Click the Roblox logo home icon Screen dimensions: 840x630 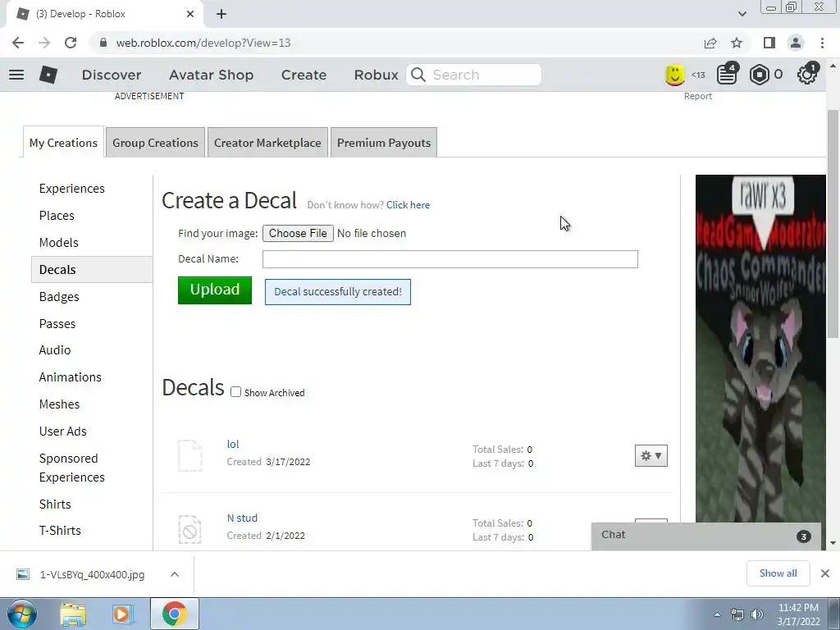48,75
